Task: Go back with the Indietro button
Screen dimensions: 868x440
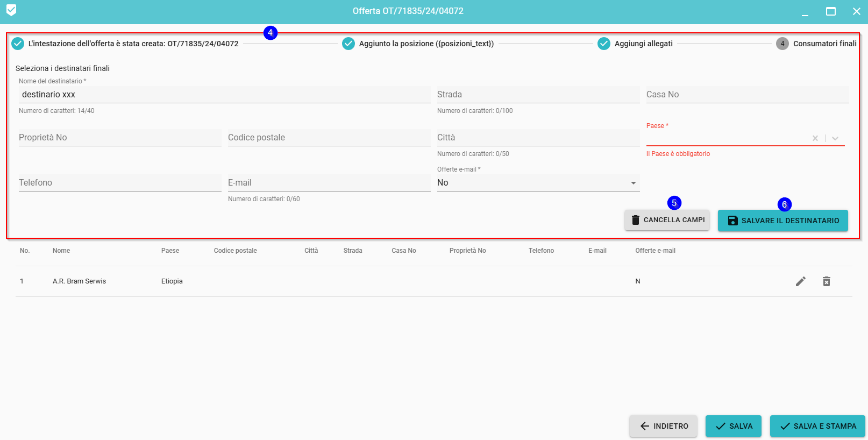Action: (663, 426)
